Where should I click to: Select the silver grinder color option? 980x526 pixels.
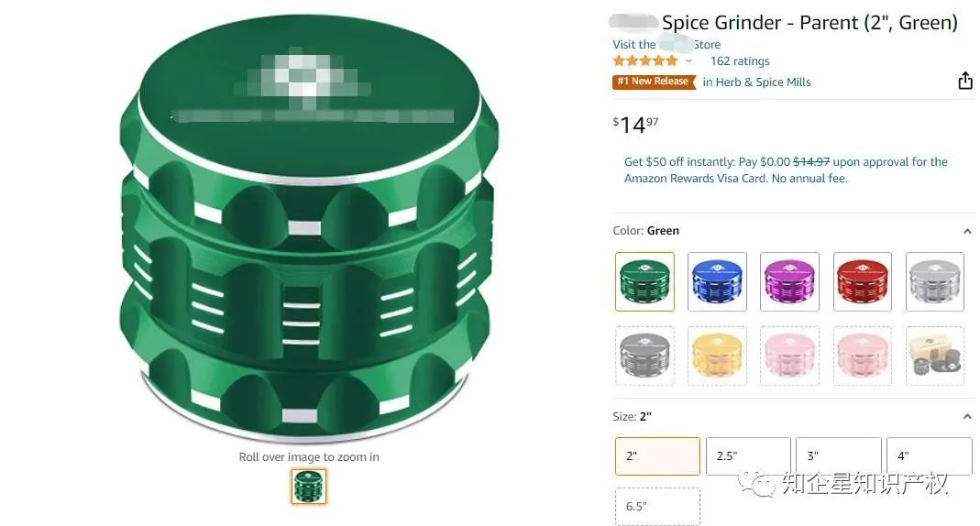click(935, 281)
